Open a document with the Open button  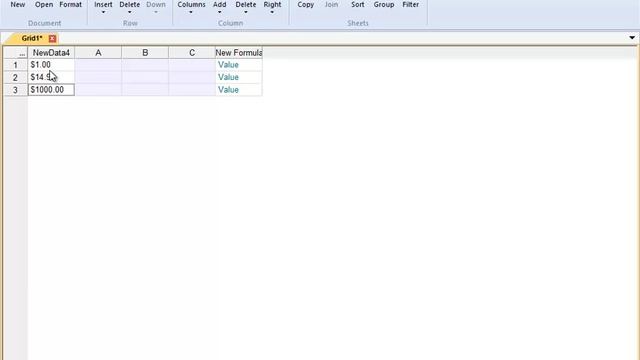[x=44, y=4]
